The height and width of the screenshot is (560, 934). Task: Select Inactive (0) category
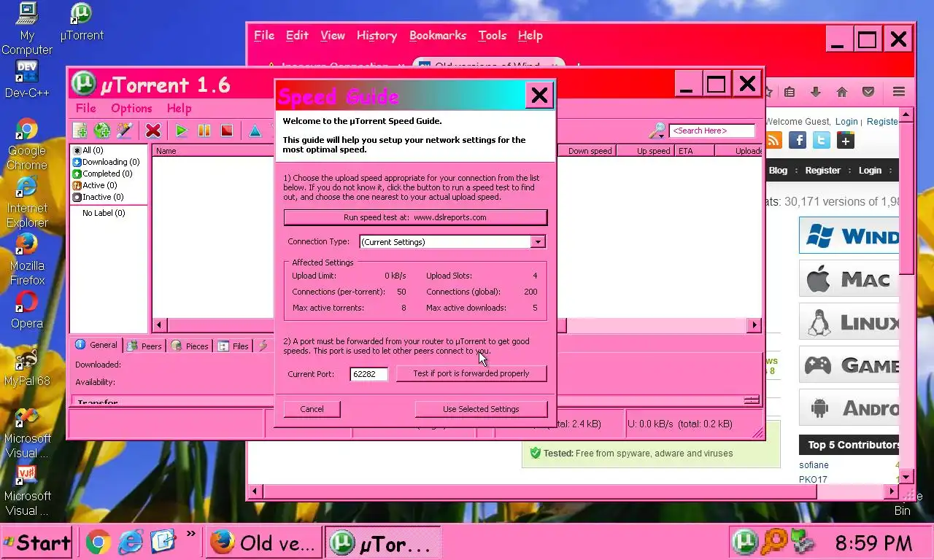pyautogui.click(x=99, y=197)
